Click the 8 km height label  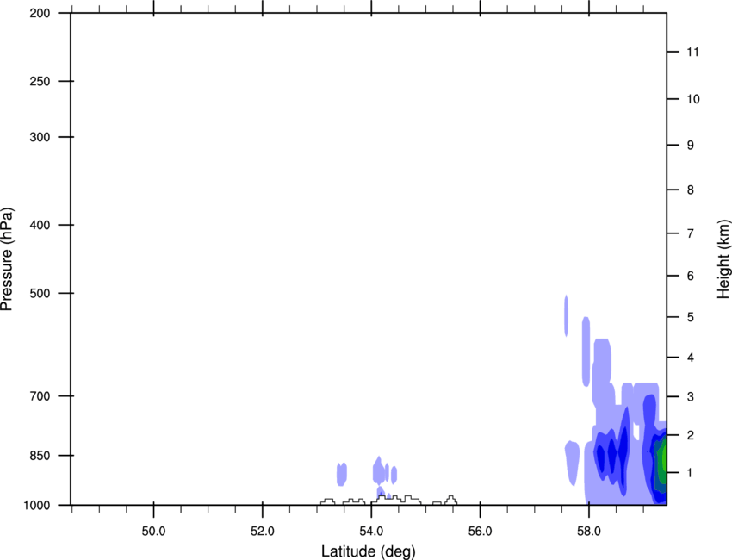click(x=691, y=190)
